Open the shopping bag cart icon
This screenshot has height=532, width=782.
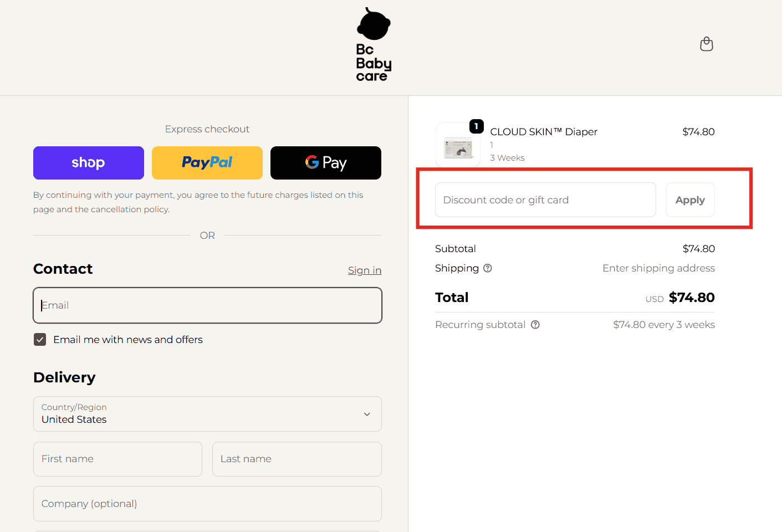coord(707,44)
